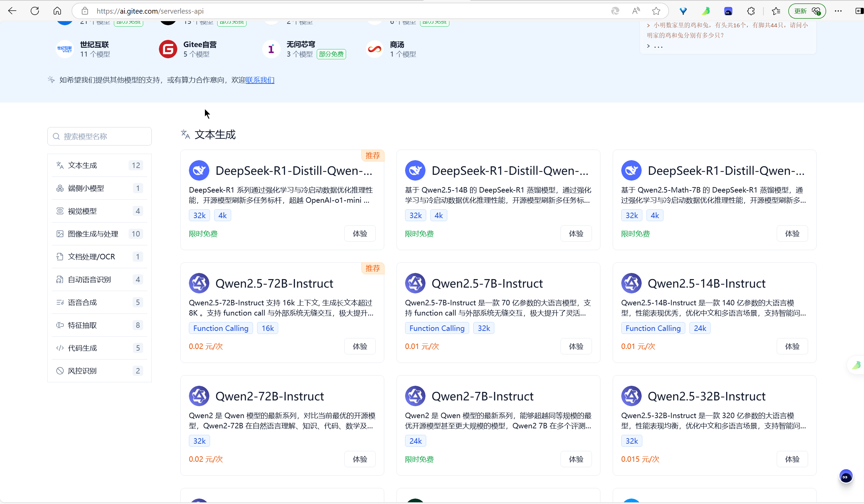
Task: Click the browser address bar URL
Action: coord(150,11)
